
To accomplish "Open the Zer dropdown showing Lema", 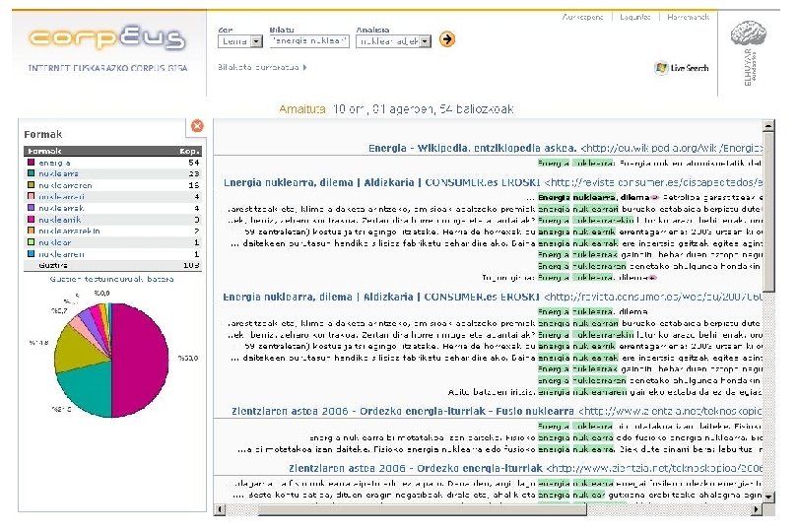I will (x=240, y=41).
